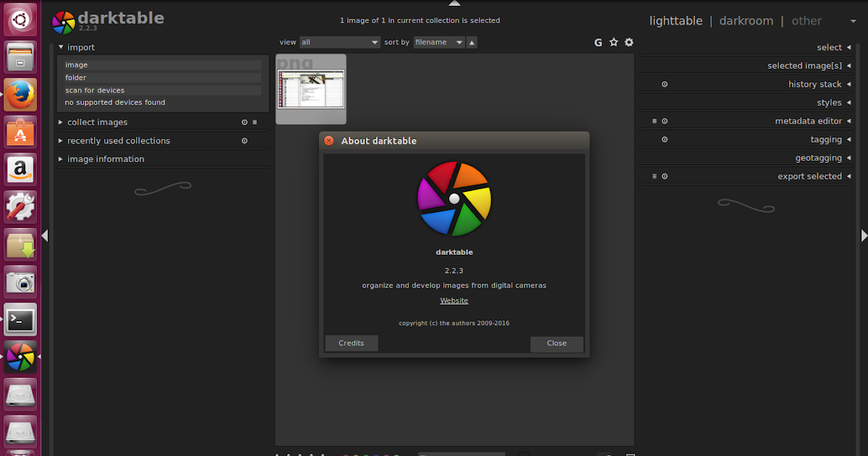
Task: Collapse the left side panel with the arrow
Action: pos(45,235)
